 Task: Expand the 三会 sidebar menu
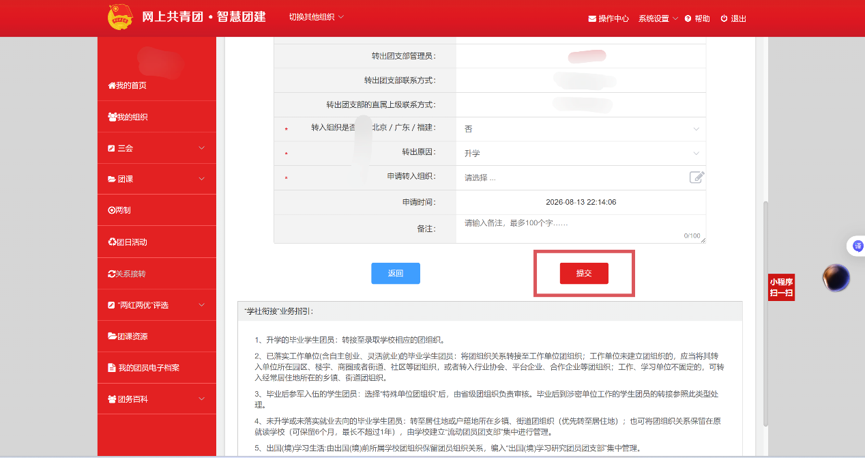[x=157, y=148]
